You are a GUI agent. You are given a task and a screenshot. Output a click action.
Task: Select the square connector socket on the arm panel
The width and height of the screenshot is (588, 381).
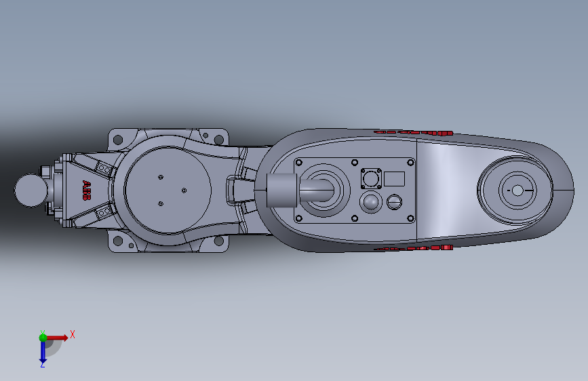tap(371, 178)
